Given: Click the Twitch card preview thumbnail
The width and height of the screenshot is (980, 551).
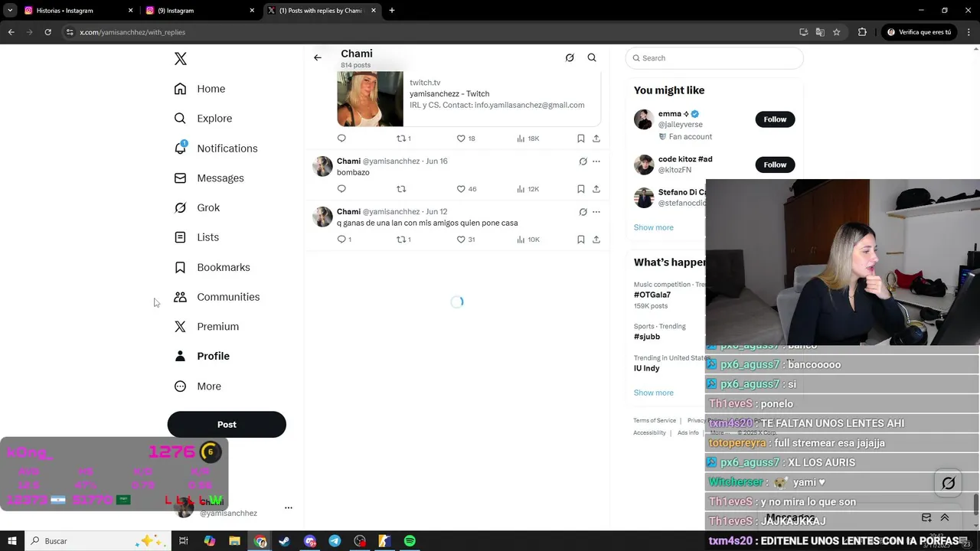Looking at the screenshot, I should click(x=370, y=97).
